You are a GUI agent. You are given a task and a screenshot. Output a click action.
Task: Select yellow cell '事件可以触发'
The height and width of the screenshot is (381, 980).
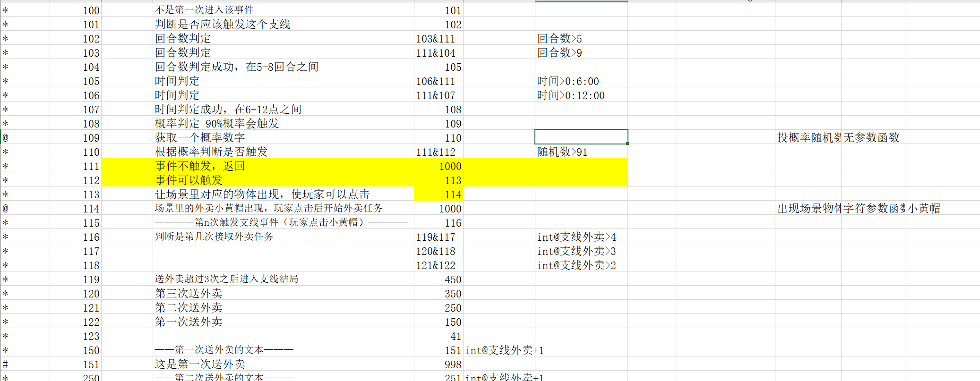tap(284, 179)
